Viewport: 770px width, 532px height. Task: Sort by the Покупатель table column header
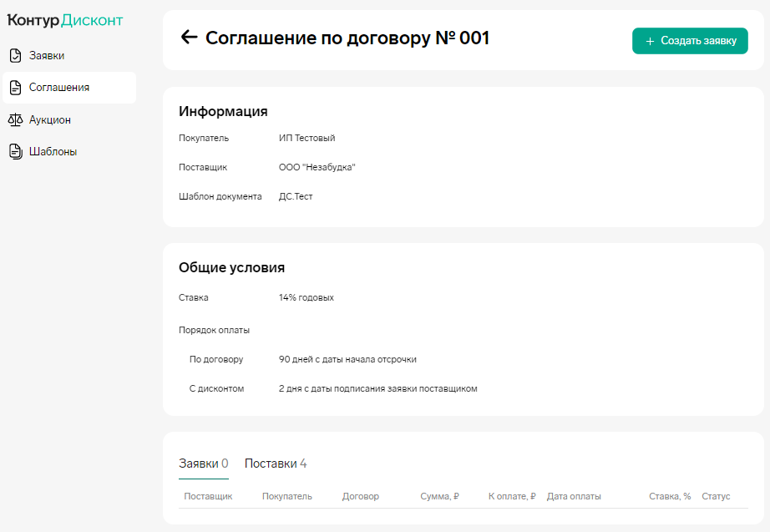point(286,496)
